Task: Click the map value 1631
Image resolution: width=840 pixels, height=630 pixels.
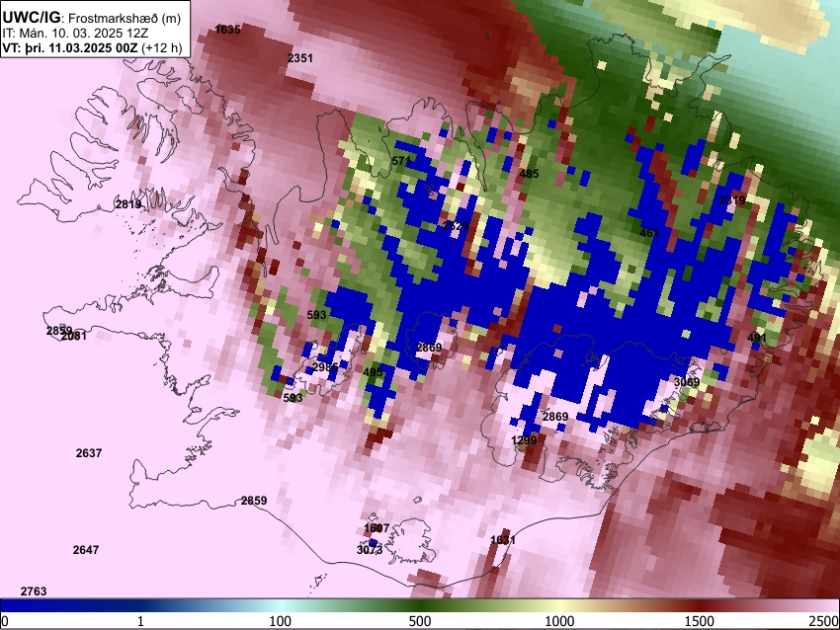Action: pyautogui.click(x=502, y=540)
